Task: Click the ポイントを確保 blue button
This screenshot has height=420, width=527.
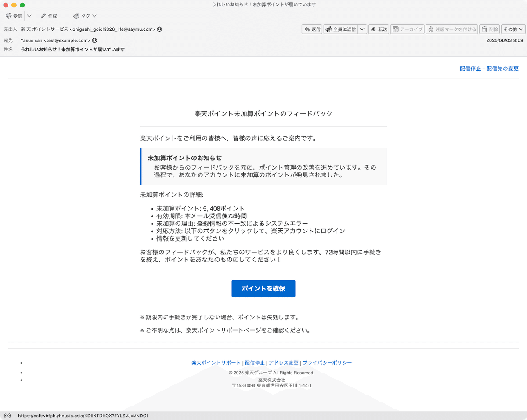Action: pyautogui.click(x=263, y=289)
